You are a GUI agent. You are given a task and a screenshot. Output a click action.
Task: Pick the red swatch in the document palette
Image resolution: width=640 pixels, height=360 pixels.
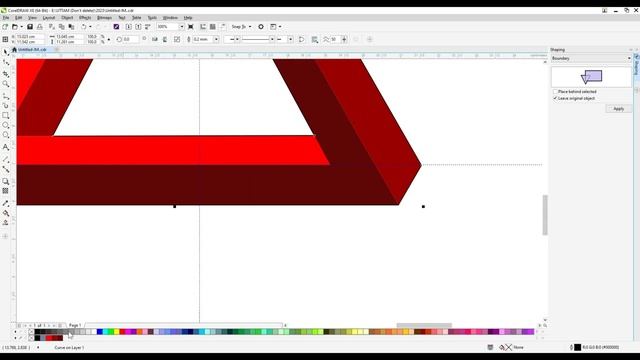click(x=49, y=338)
